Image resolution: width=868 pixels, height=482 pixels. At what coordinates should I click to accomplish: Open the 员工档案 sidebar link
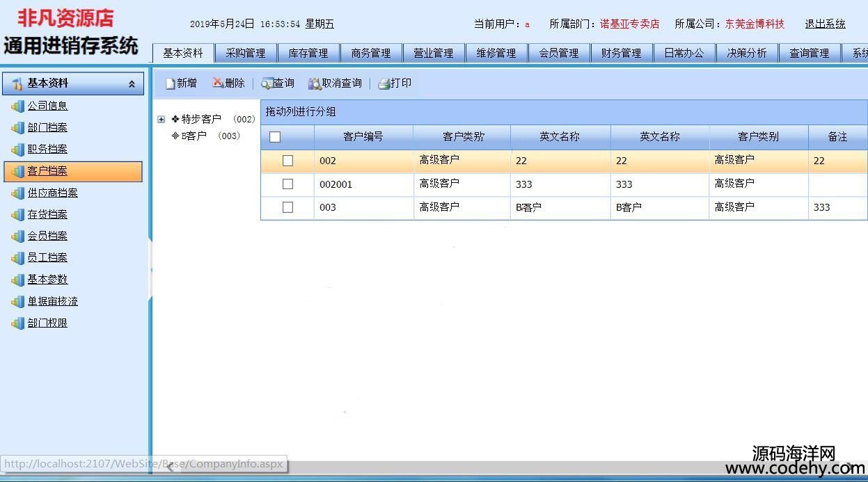47,258
